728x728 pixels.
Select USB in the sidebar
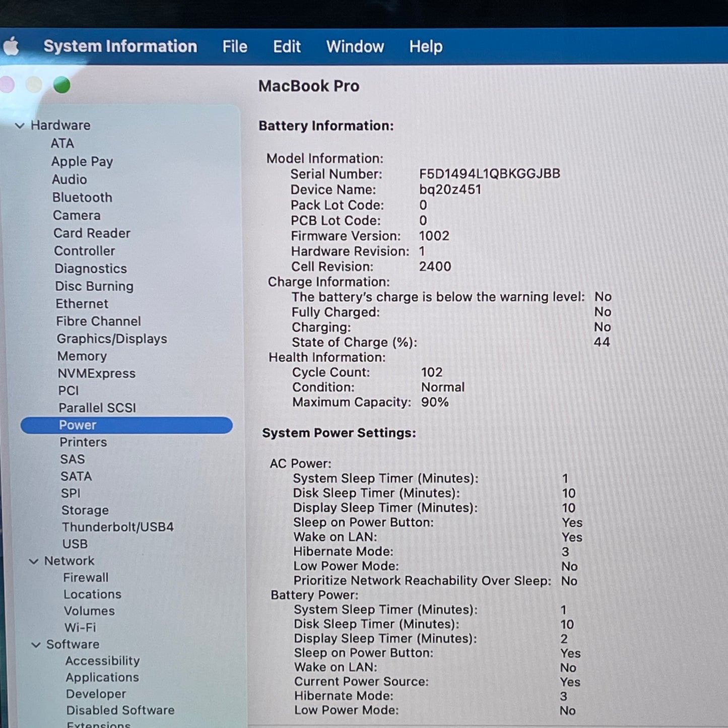(75, 544)
